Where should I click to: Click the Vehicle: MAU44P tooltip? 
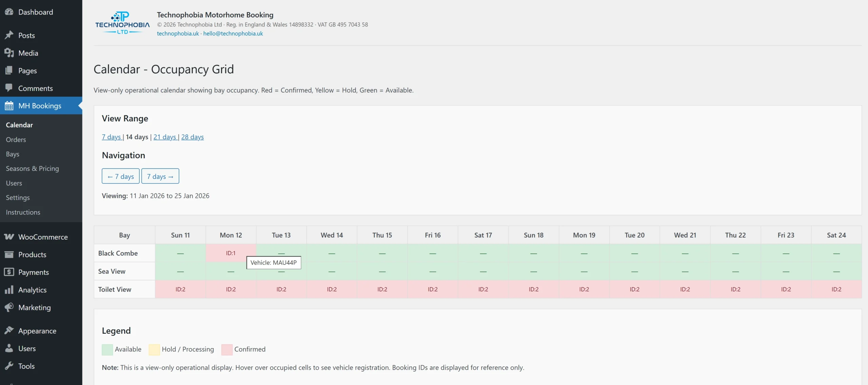274,263
